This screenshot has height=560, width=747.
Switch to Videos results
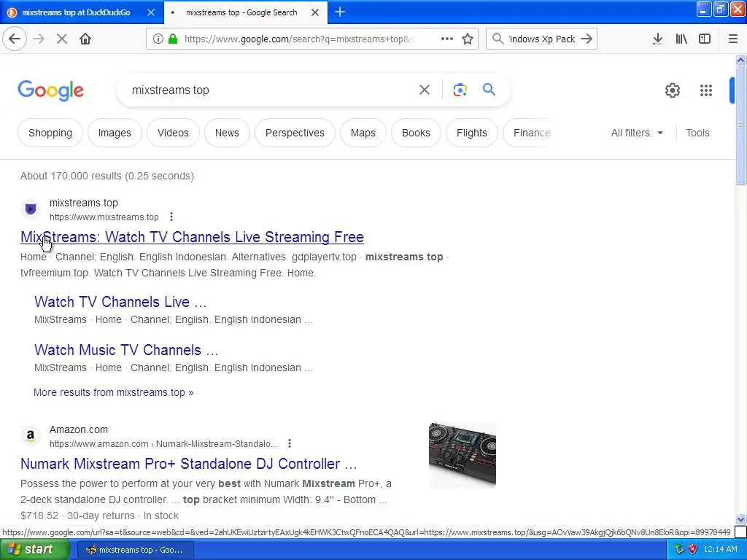point(173,133)
